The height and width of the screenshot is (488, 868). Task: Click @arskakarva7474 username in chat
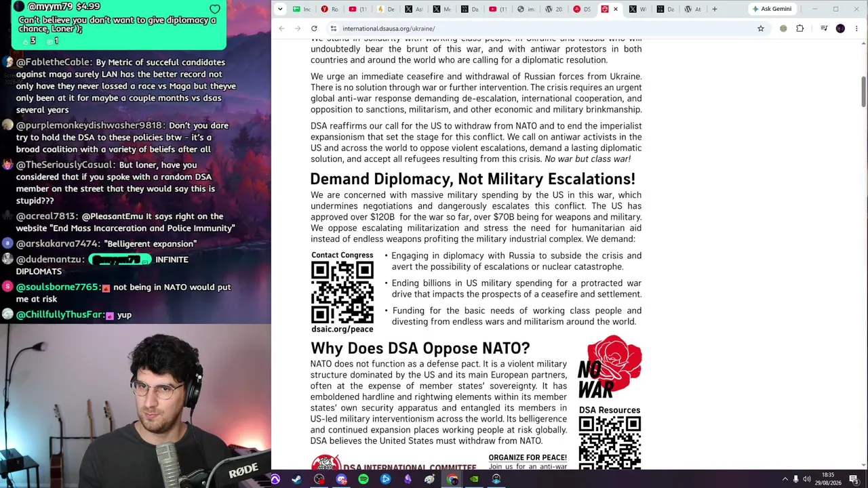click(x=58, y=244)
